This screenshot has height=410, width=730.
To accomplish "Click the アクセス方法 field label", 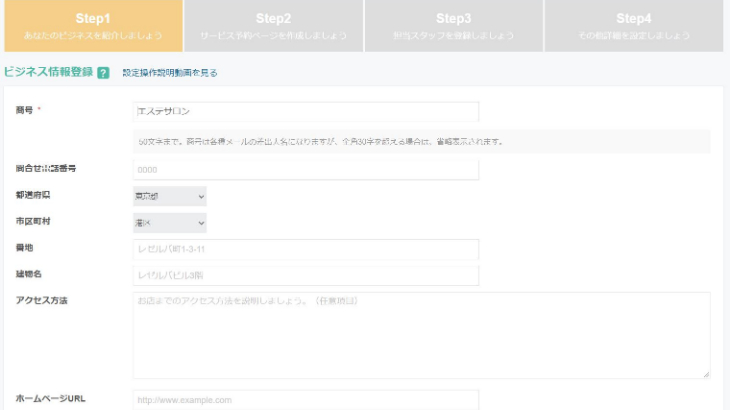I will 42,300.
